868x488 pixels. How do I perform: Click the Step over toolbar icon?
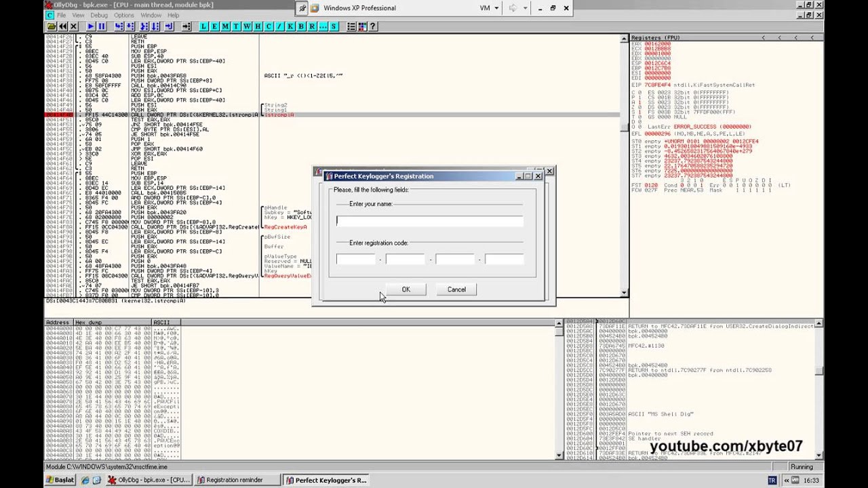130,26
